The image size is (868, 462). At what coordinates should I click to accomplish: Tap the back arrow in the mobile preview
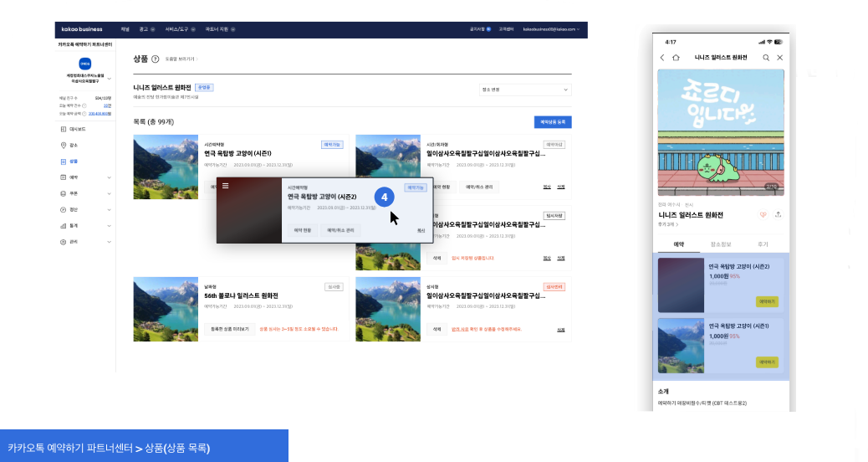[662, 58]
